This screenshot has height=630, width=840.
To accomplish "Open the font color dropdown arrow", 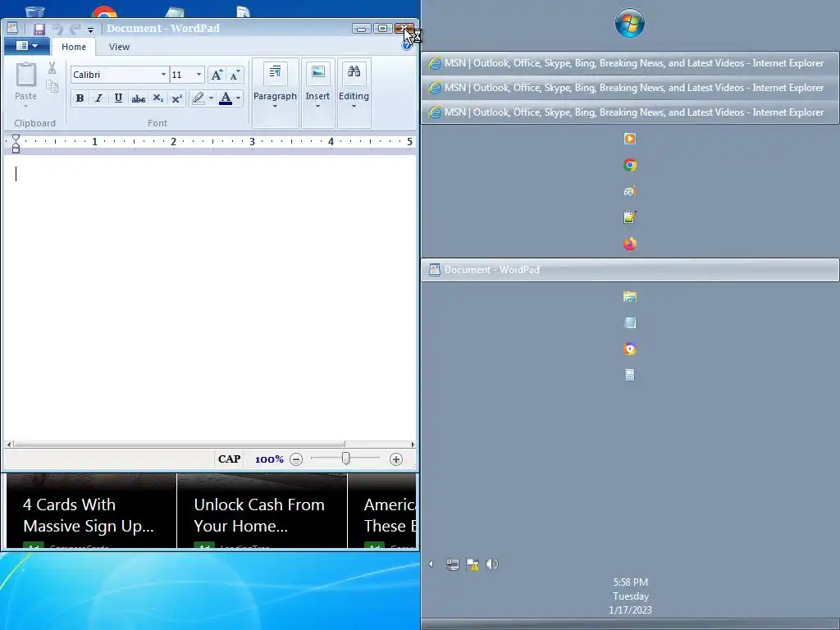I will (239, 98).
